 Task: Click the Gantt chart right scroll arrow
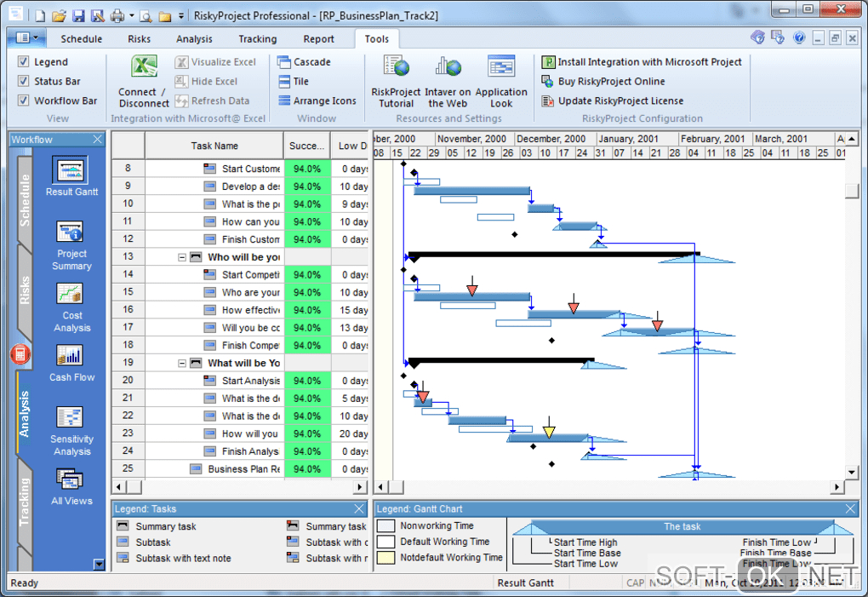pyautogui.click(x=837, y=487)
